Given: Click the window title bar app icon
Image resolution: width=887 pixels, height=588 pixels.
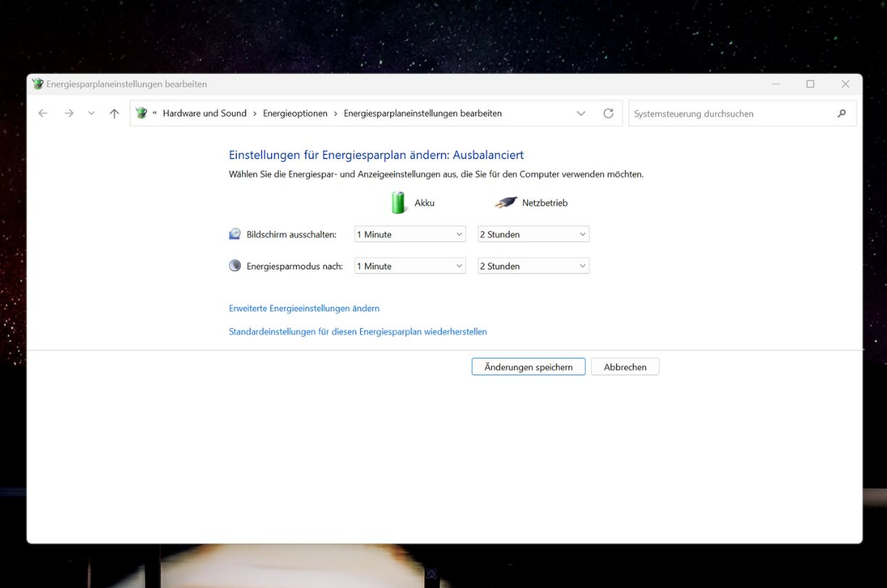Looking at the screenshot, I should [38, 84].
